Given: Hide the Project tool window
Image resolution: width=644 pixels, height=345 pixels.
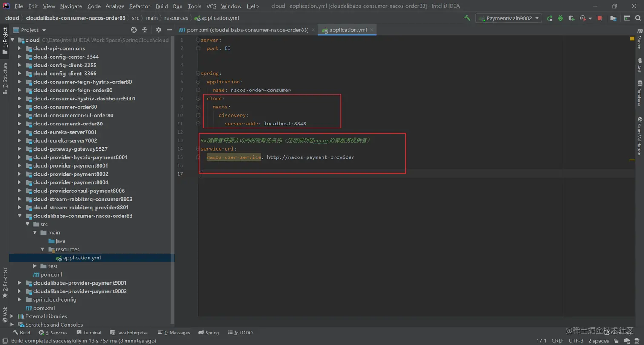Looking at the screenshot, I should pyautogui.click(x=169, y=30).
